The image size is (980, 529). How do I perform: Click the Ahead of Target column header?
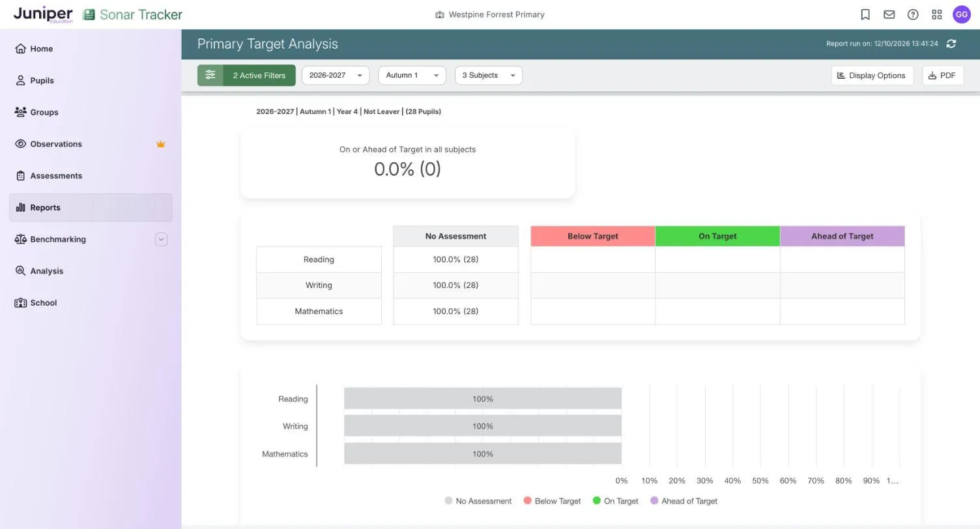click(x=843, y=236)
